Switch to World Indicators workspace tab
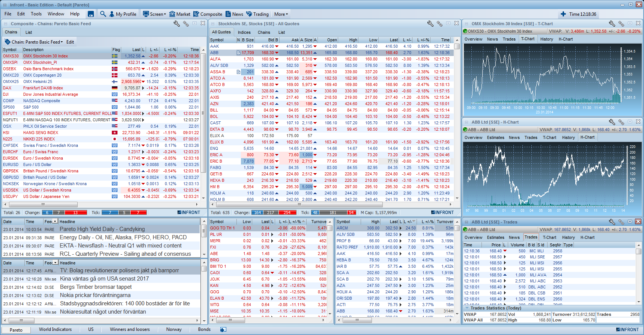Screen dimensions: 644x335 [x=55, y=329]
